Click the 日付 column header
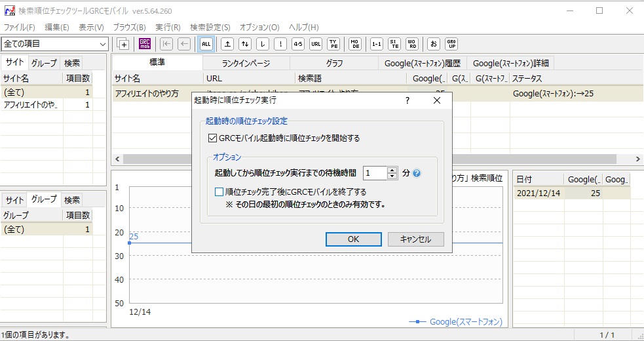 539,179
